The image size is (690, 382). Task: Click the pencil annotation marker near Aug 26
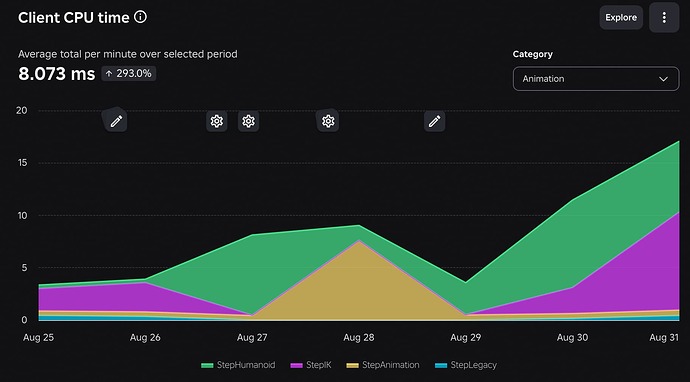116,121
